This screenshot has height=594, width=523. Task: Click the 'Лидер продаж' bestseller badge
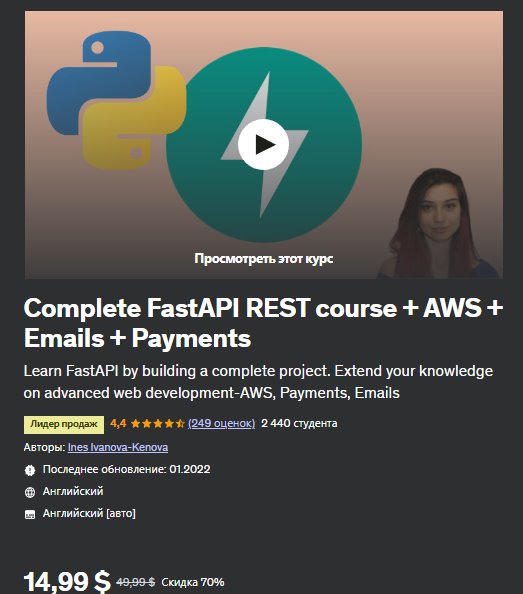[x=64, y=424]
